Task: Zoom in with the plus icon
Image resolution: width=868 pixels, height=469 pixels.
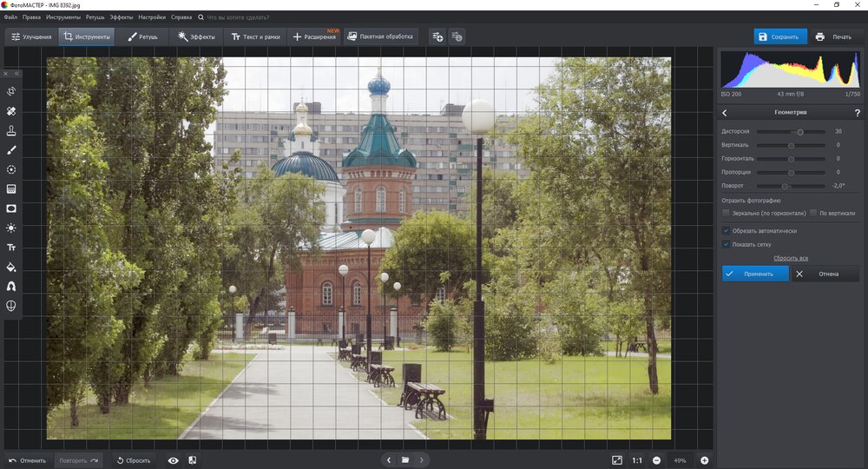Action: (x=704, y=460)
